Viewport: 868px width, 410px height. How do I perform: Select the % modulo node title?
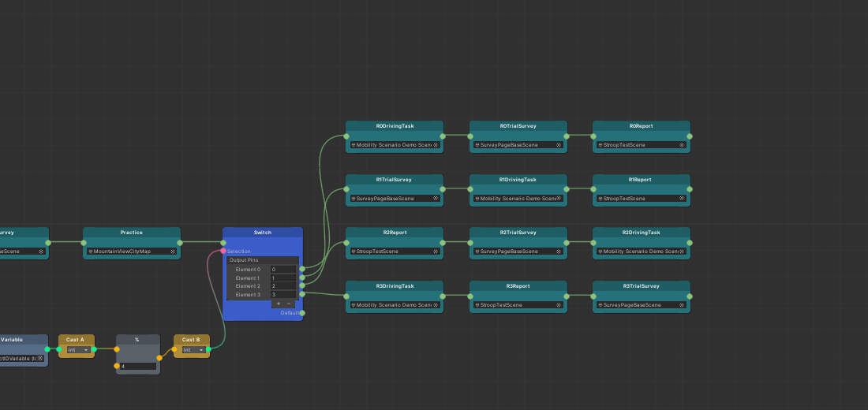137,339
